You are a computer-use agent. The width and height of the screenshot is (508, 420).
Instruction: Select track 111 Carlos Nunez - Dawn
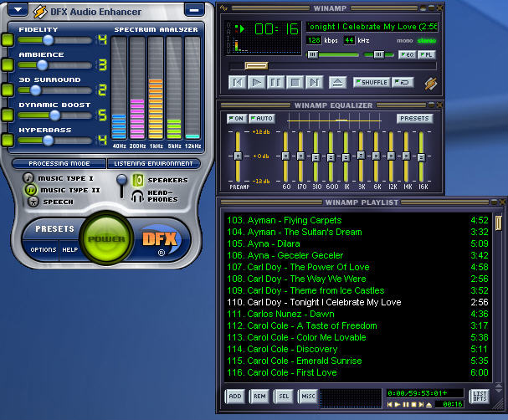tap(357, 314)
